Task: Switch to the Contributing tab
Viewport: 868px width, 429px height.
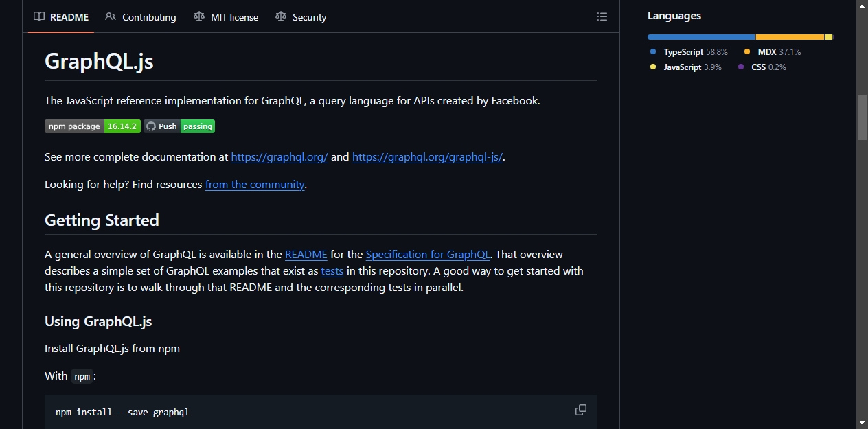Action: click(x=141, y=17)
